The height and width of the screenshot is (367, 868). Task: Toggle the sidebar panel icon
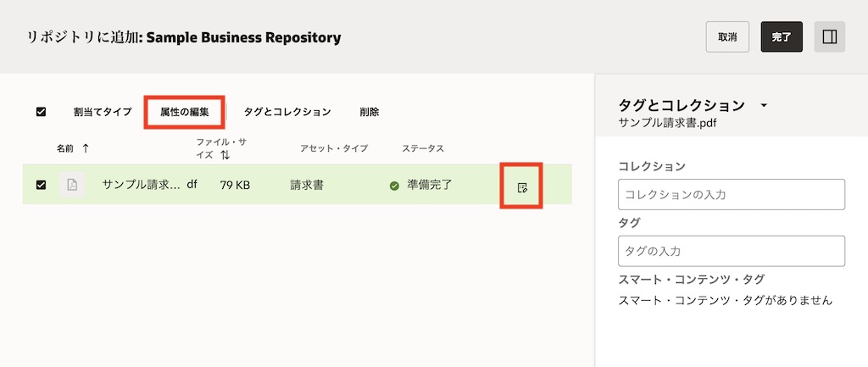(x=829, y=37)
